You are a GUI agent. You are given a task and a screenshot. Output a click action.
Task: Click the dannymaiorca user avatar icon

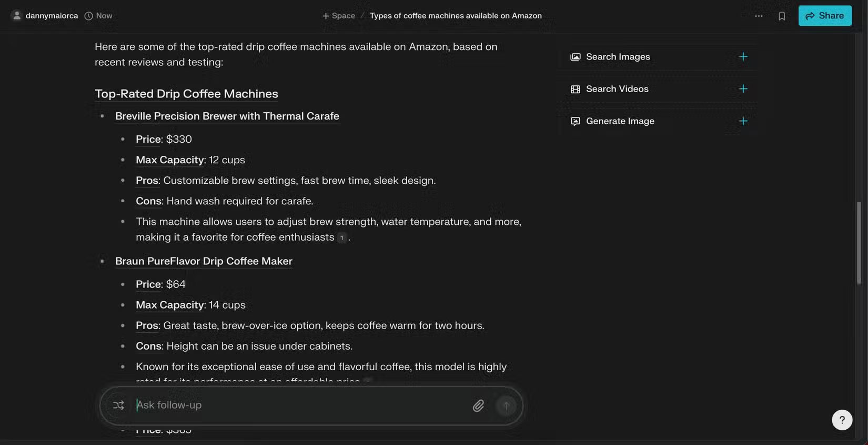17,15
